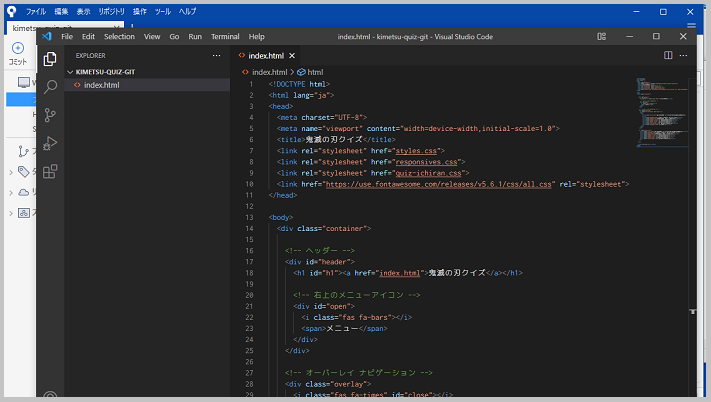Click the monitor icon in SourceTree sidebar
This screenshot has height=402, width=711.
24,82
